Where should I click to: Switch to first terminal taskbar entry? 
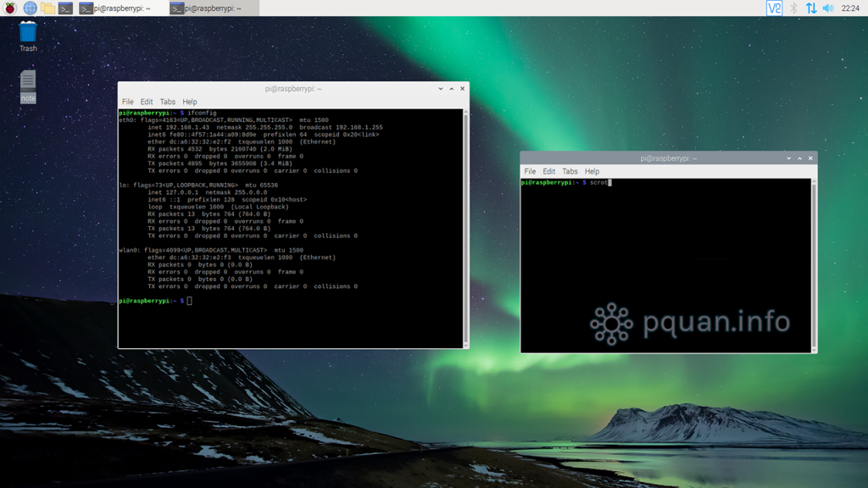122,8
